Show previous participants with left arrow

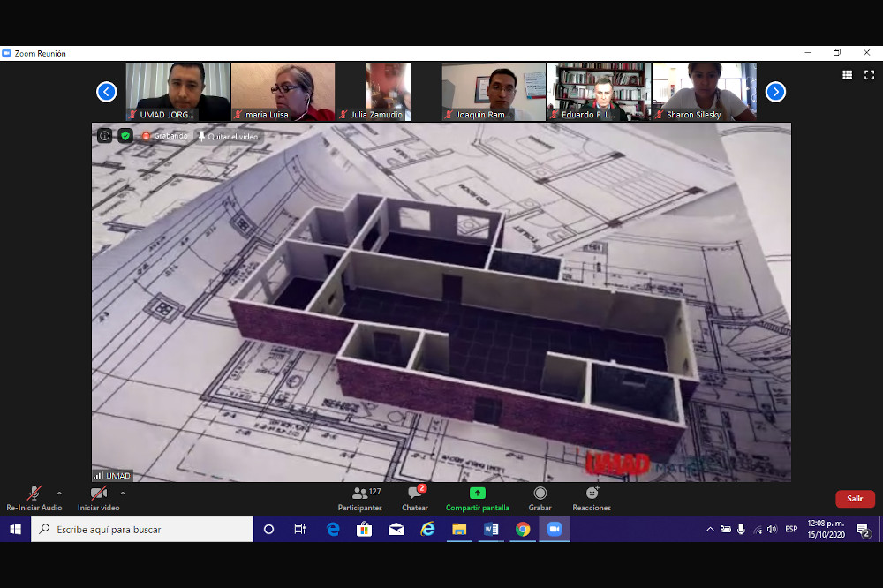coord(107,92)
